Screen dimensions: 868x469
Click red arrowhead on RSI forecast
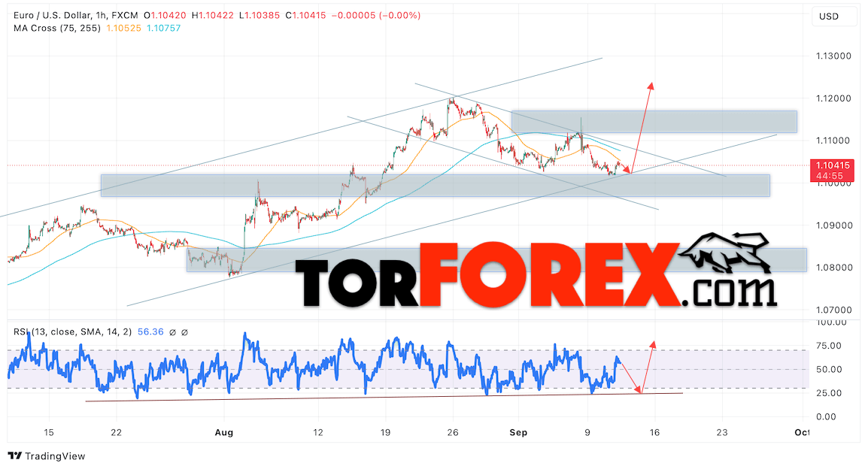tap(653, 345)
